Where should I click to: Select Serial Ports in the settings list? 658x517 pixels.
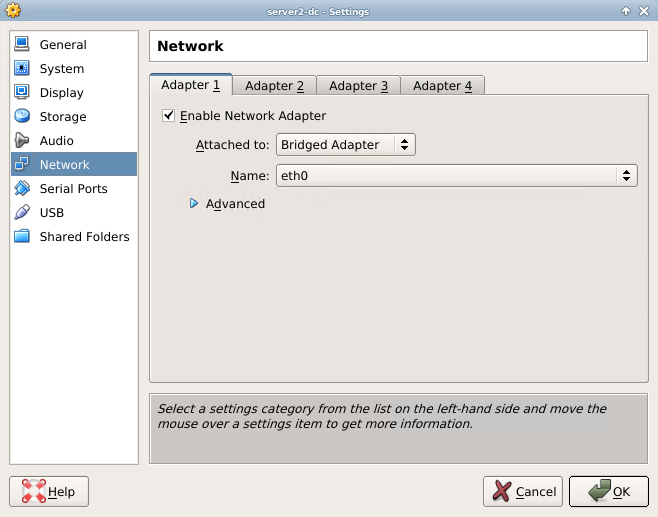pos(74,188)
